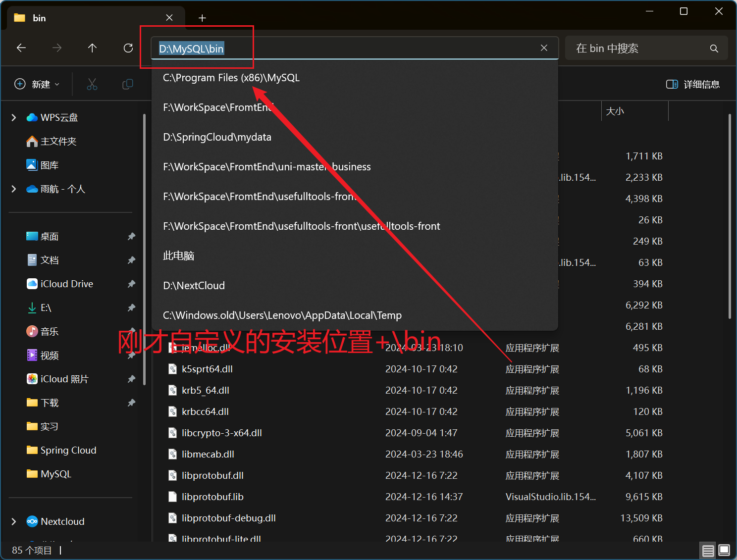Switch to large icons view in the status bar
This screenshot has width=737, height=560.
click(x=724, y=550)
